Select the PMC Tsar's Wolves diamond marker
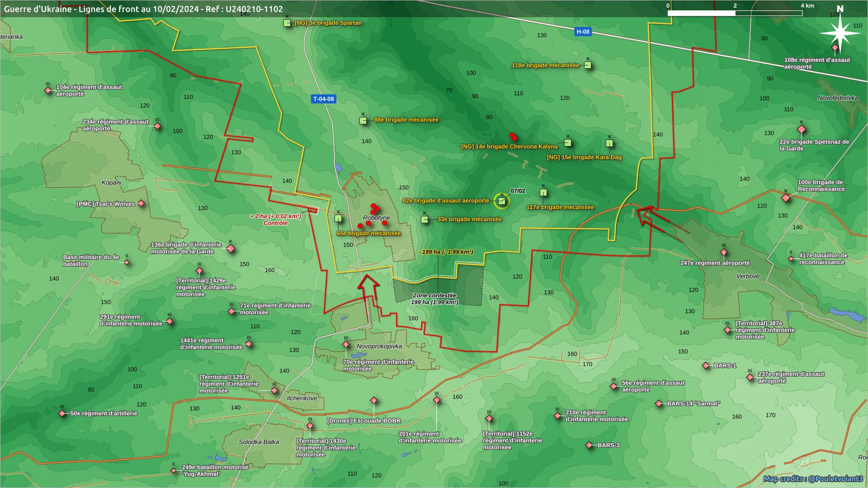Viewport: 868px width, 488px height. (141, 204)
